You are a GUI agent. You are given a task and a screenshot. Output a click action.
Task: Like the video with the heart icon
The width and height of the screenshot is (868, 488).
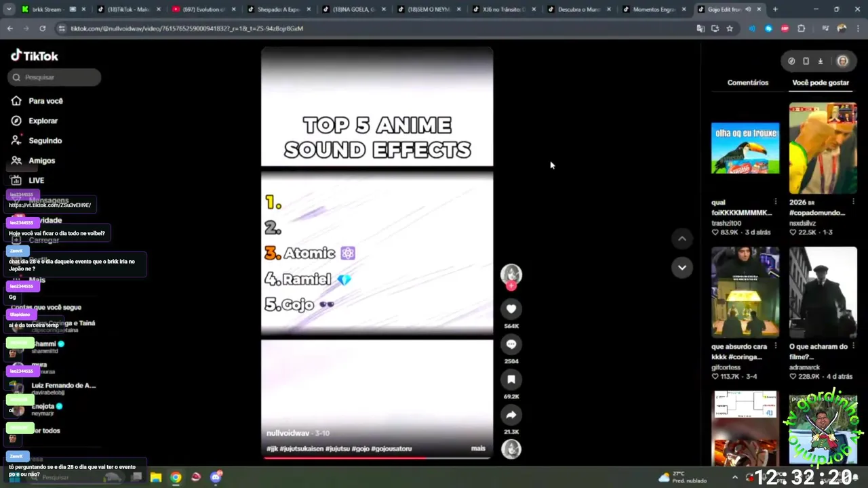511,309
